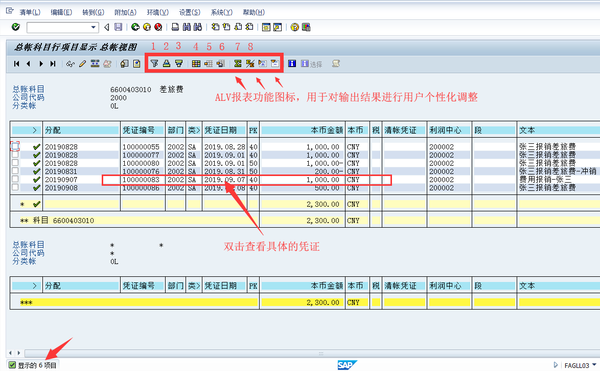
Task: Select assignment cell 20190831
Action: (61, 171)
